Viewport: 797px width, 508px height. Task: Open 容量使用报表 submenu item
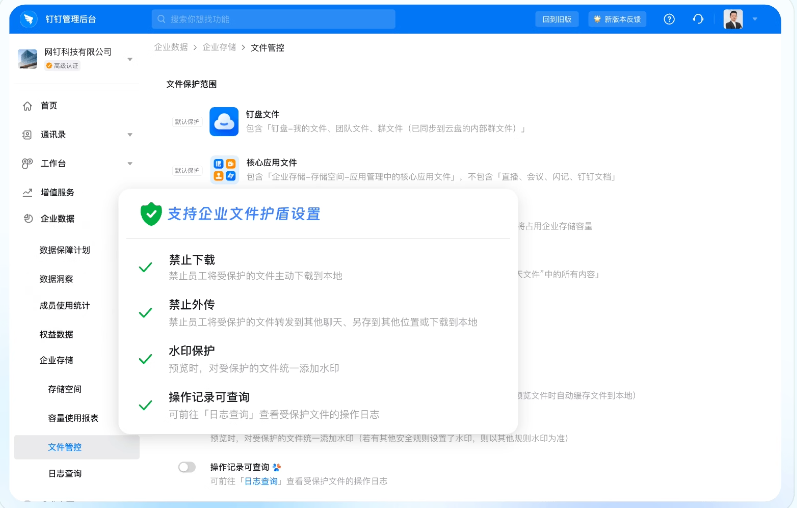click(73, 419)
